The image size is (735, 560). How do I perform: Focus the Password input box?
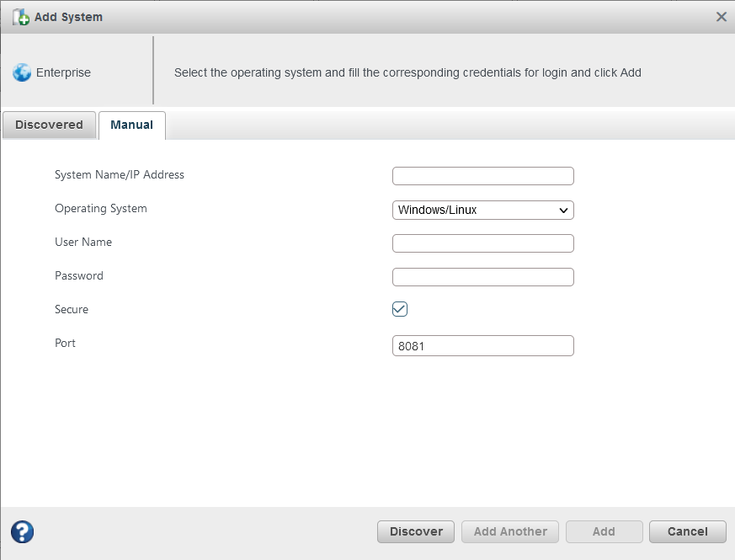(482, 277)
